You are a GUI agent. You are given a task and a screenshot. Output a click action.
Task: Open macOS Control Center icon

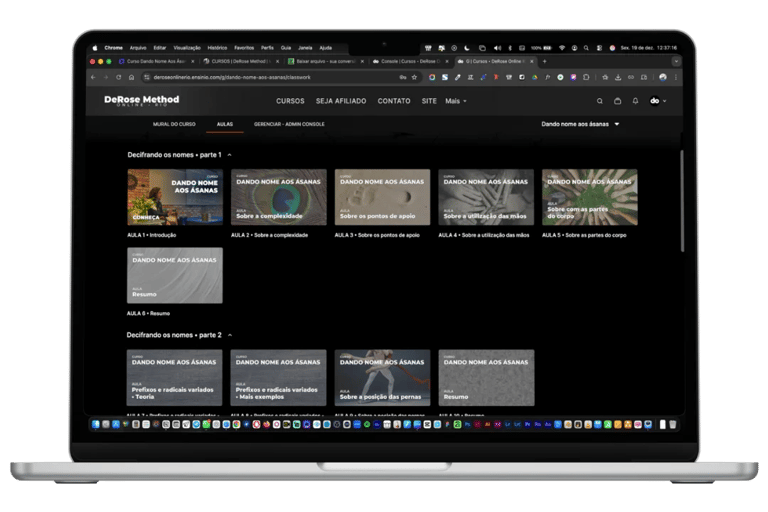pyautogui.click(x=599, y=48)
